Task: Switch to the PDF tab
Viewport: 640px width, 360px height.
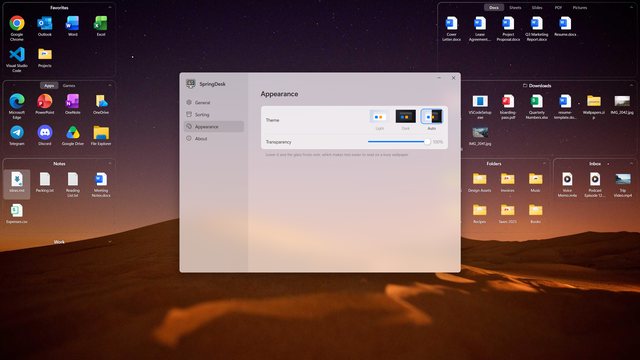Action: [x=558, y=8]
